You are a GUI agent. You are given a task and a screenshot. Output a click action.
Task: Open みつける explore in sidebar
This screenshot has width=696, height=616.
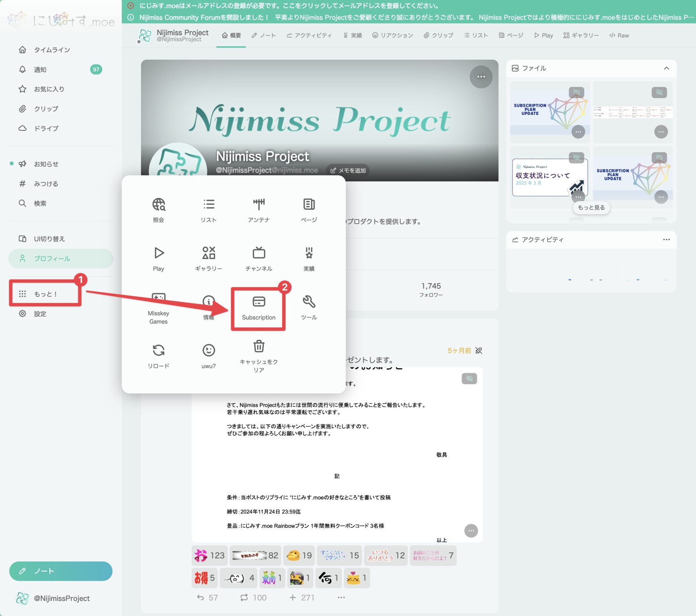[x=61, y=183]
